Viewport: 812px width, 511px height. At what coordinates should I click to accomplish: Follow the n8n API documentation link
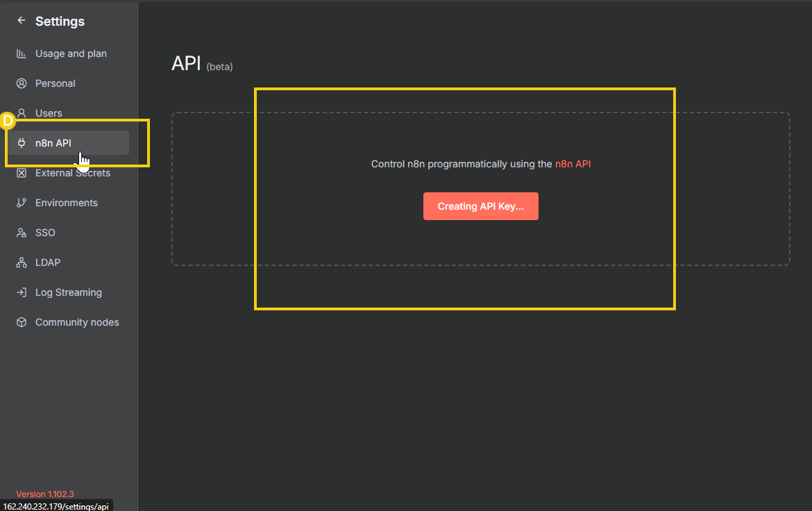coord(573,164)
